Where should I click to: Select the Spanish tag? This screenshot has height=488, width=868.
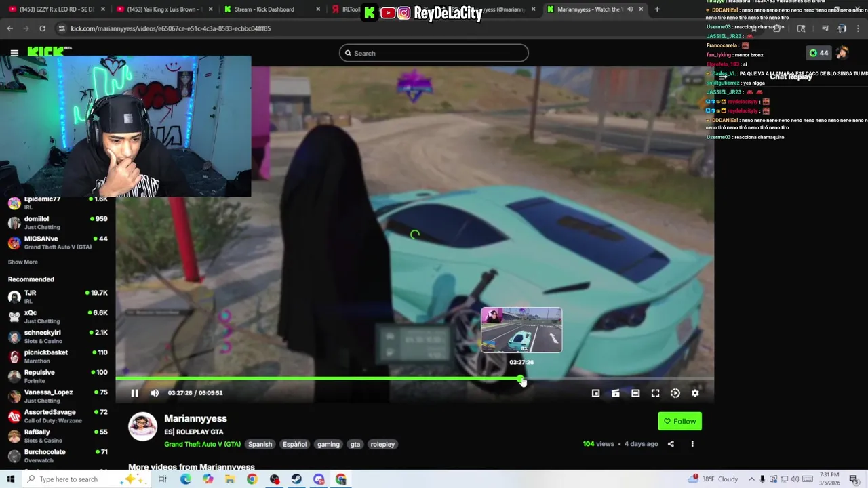[x=260, y=444]
